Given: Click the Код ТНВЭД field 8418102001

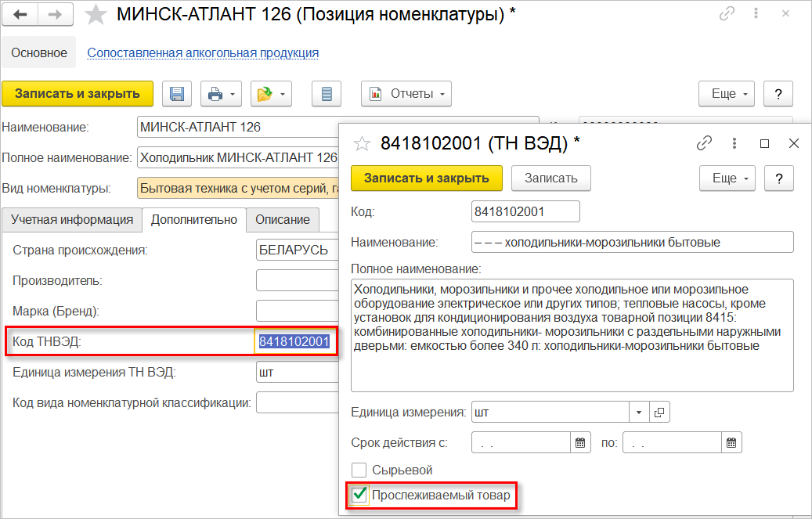Looking at the screenshot, I should pos(294,341).
